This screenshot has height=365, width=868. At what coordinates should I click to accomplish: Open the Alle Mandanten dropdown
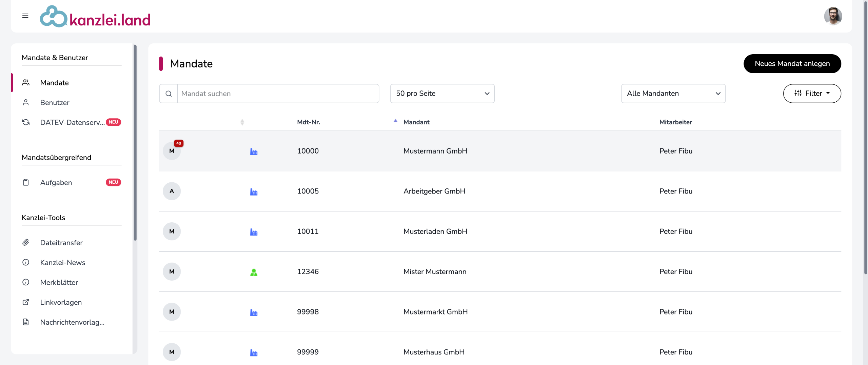[673, 94]
